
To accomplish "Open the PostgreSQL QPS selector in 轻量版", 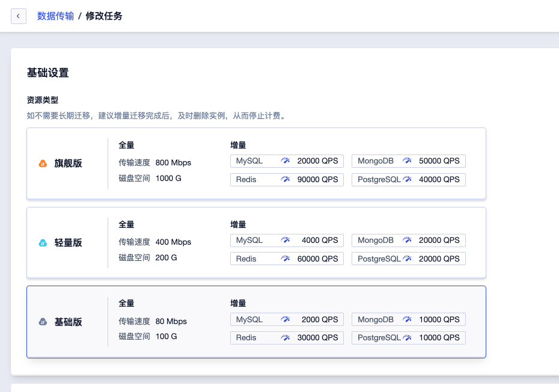I will [x=408, y=259].
